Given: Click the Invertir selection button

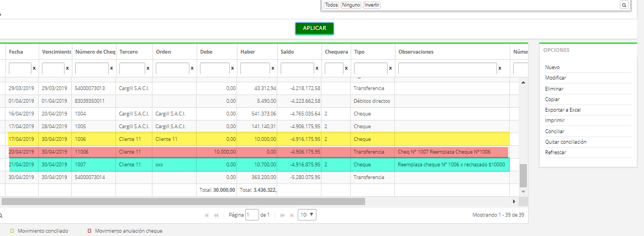Looking at the screenshot, I should [372, 5].
